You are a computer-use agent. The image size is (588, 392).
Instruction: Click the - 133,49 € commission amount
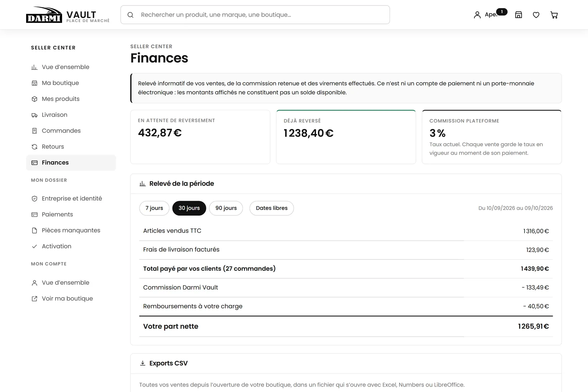535,287
